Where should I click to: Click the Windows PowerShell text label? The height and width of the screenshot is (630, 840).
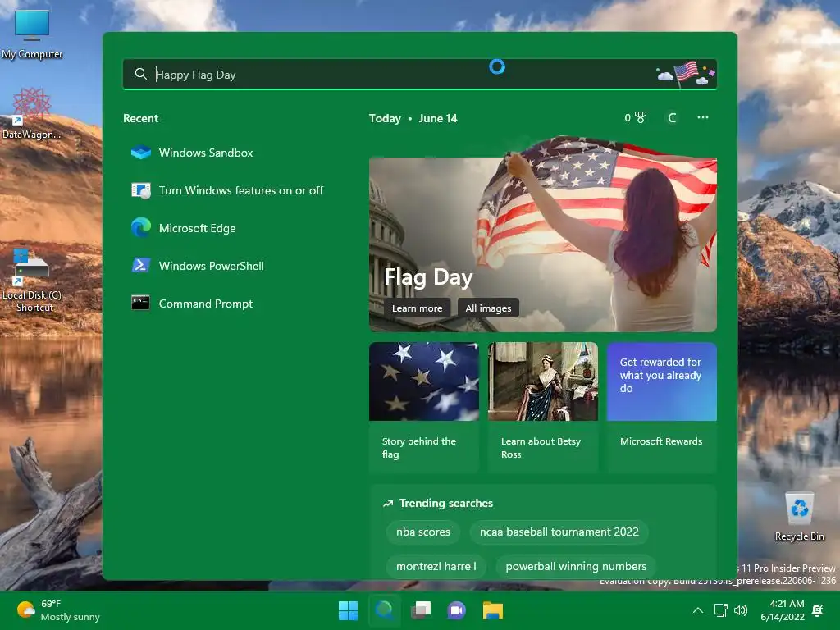click(211, 266)
